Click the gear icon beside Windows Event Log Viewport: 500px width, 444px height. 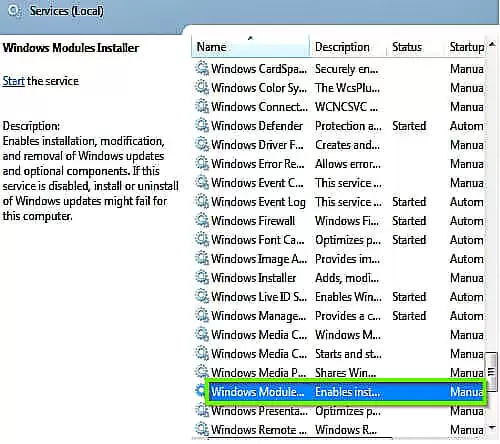tap(202, 201)
